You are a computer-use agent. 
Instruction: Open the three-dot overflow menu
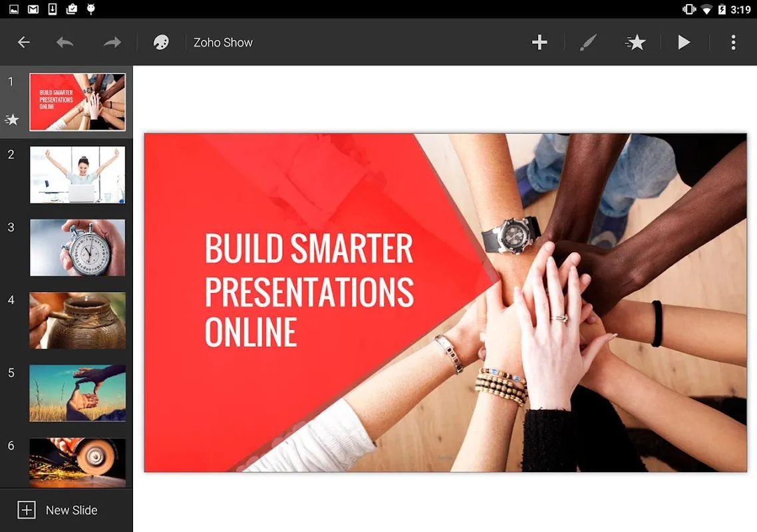[x=733, y=43]
